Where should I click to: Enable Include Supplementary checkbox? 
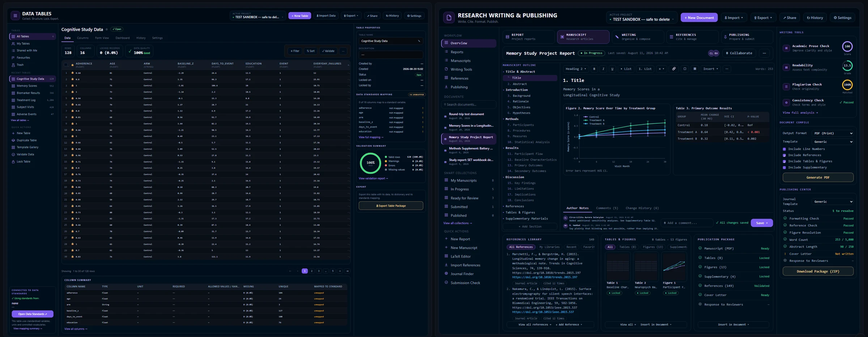click(784, 167)
